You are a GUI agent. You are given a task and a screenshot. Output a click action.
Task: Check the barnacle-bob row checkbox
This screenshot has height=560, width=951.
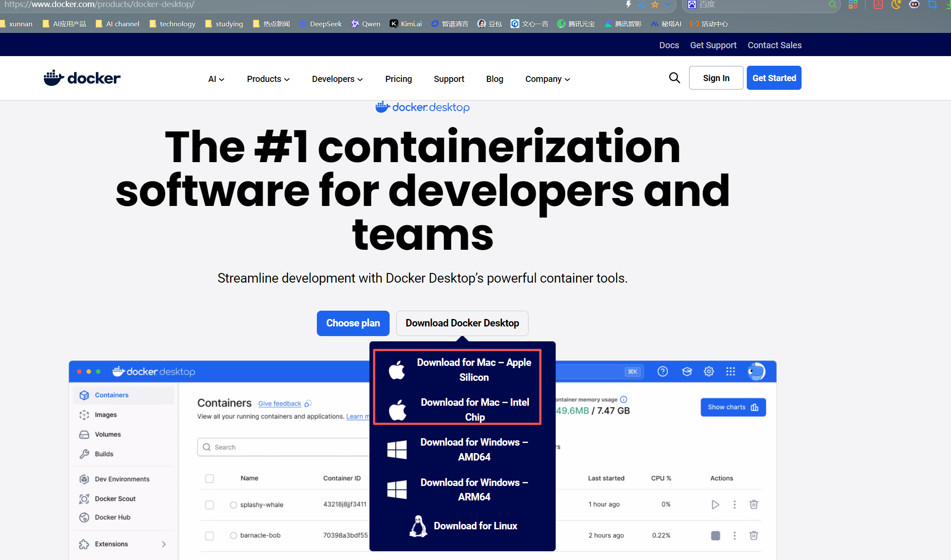tap(209, 536)
